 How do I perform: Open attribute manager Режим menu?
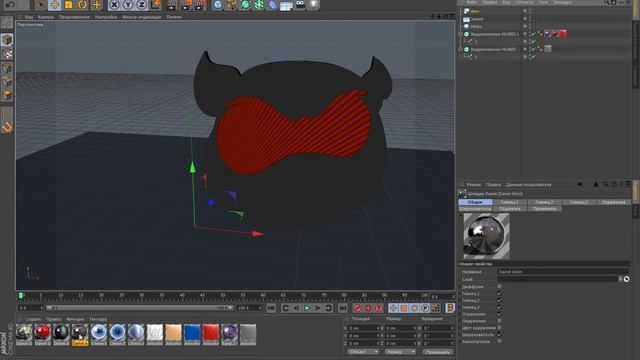point(474,185)
